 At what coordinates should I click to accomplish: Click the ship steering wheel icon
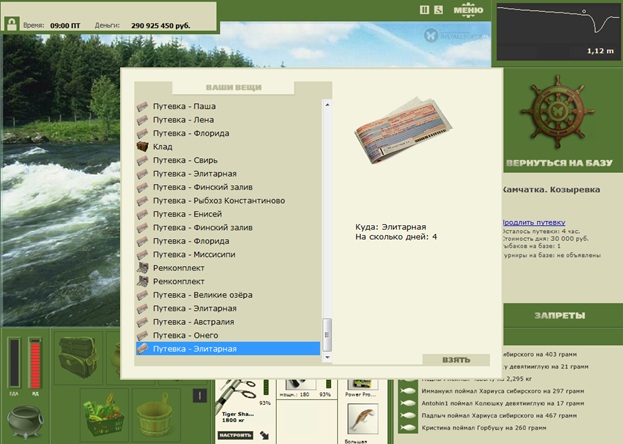[x=557, y=112]
